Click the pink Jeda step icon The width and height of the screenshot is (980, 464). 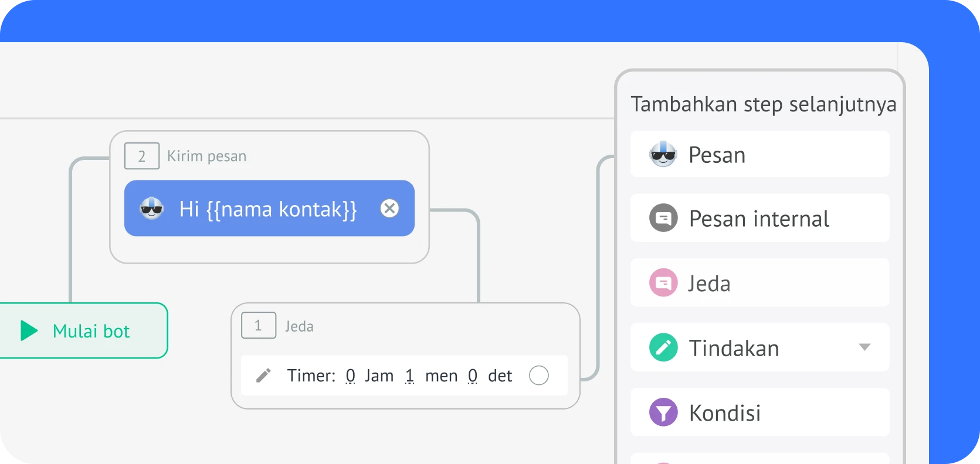tap(663, 283)
